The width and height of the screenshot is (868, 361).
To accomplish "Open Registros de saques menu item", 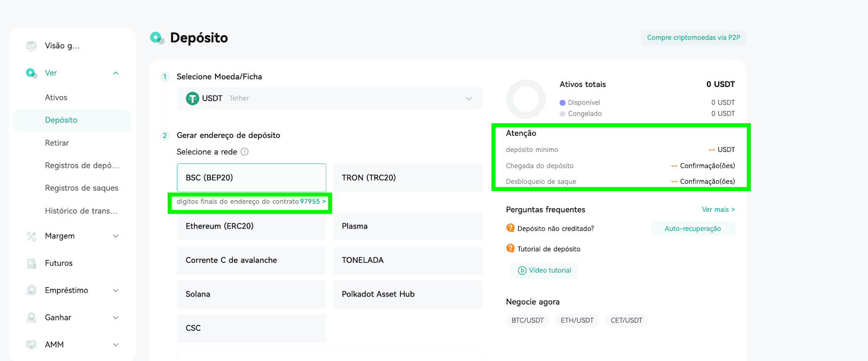I will [x=81, y=188].
